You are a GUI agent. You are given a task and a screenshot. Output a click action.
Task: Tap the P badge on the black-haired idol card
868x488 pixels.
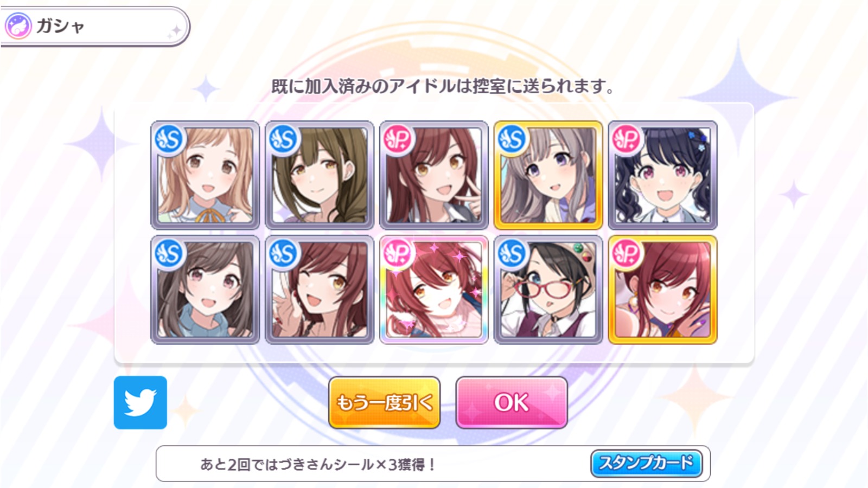coord(627,140)
